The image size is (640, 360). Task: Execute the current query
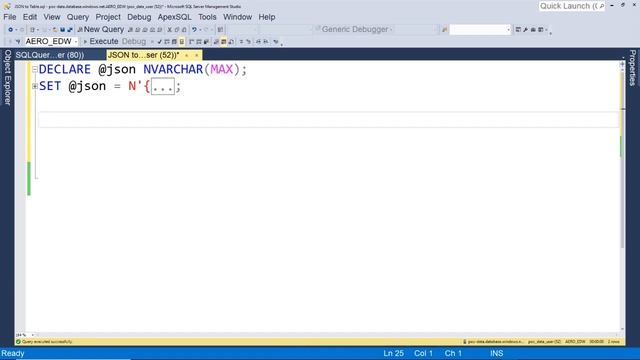pos(101,42)
